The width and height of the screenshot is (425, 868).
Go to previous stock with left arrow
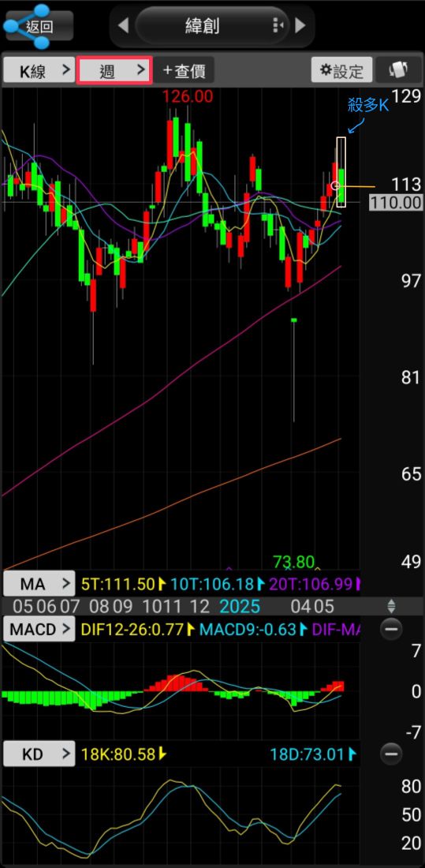coord(124,25)
